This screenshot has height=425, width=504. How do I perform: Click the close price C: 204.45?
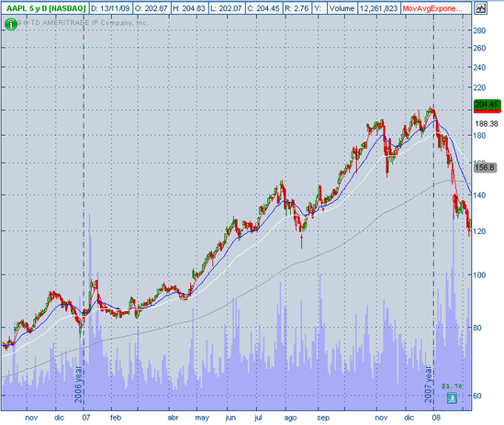[263, 8]
